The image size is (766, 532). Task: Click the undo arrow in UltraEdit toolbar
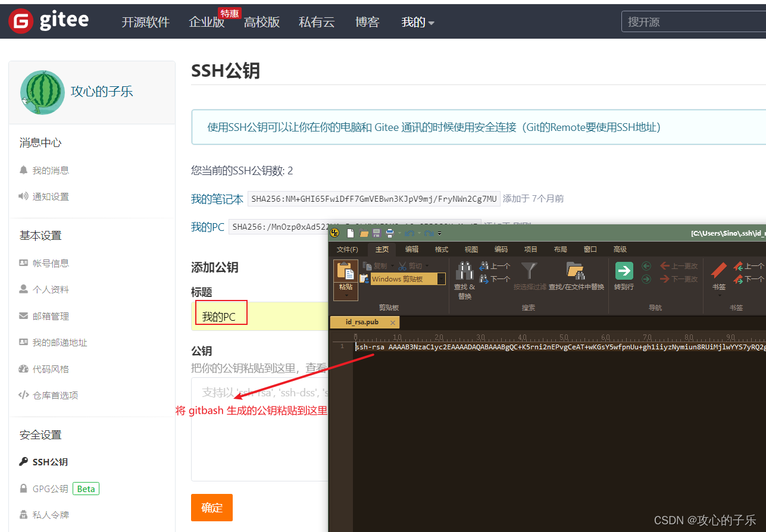409,233
